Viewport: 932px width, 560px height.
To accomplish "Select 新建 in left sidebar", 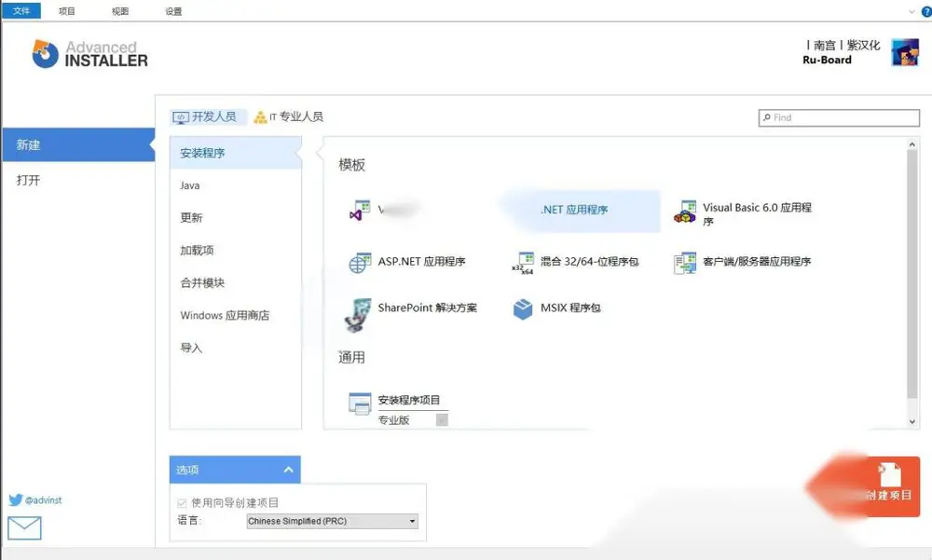I will pos(78,144).
